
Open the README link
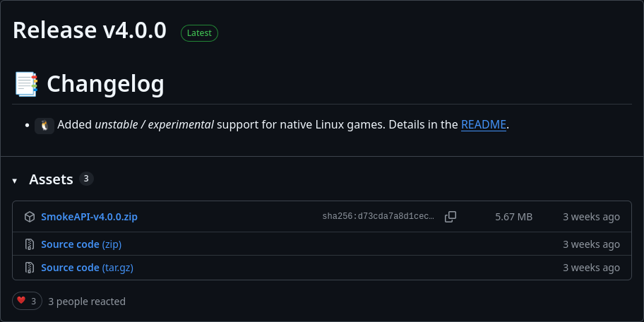484,124
